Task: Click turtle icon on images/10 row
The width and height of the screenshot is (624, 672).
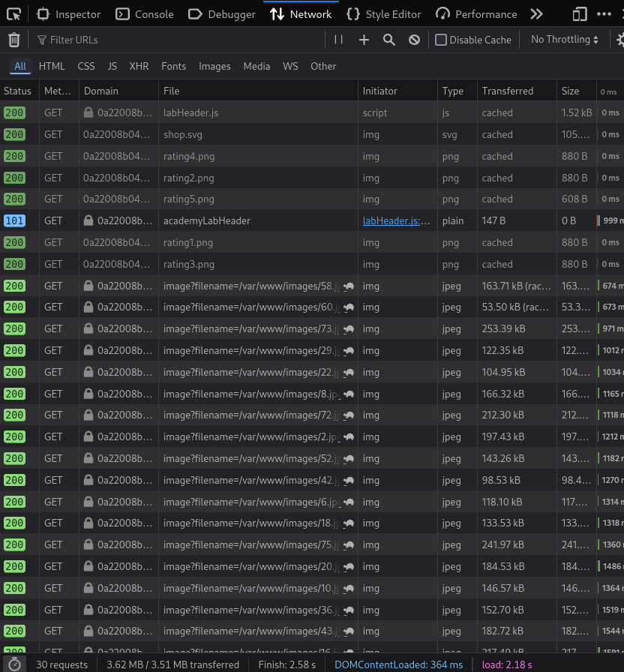Action: (x=349, y=588)
